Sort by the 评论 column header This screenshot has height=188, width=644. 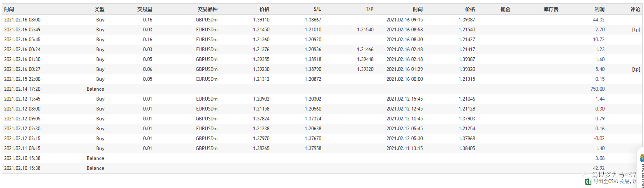point(635,9)
